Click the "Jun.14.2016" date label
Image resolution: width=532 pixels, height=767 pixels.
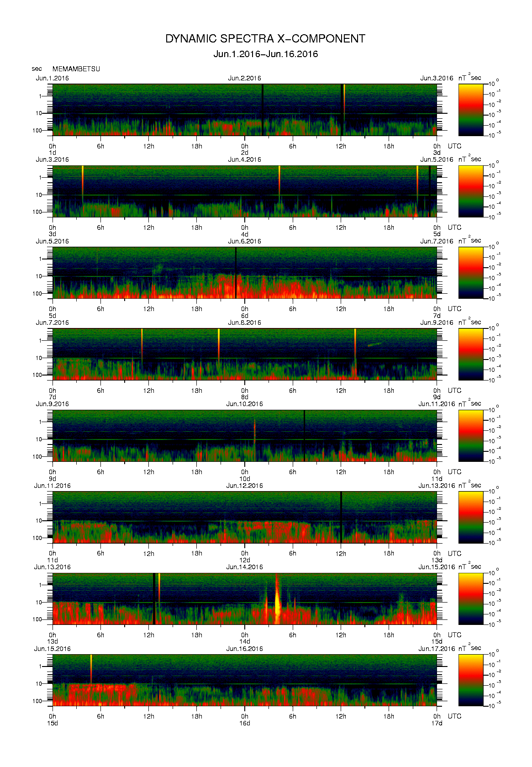(x=245, y=567)
